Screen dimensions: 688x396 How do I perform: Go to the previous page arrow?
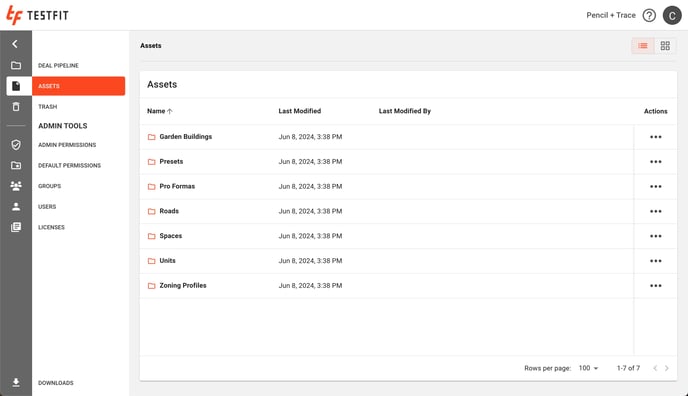coord(655,368)
